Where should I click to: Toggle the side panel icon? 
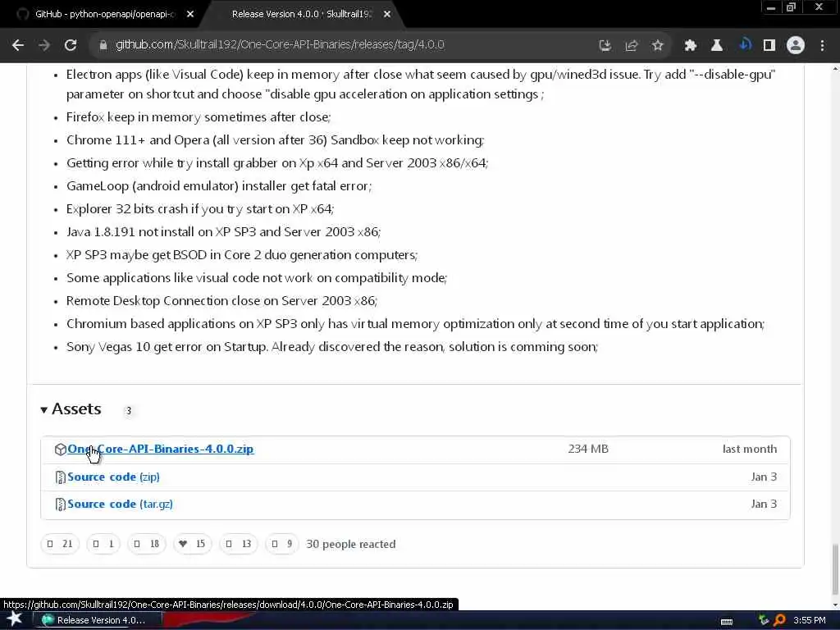769,46
